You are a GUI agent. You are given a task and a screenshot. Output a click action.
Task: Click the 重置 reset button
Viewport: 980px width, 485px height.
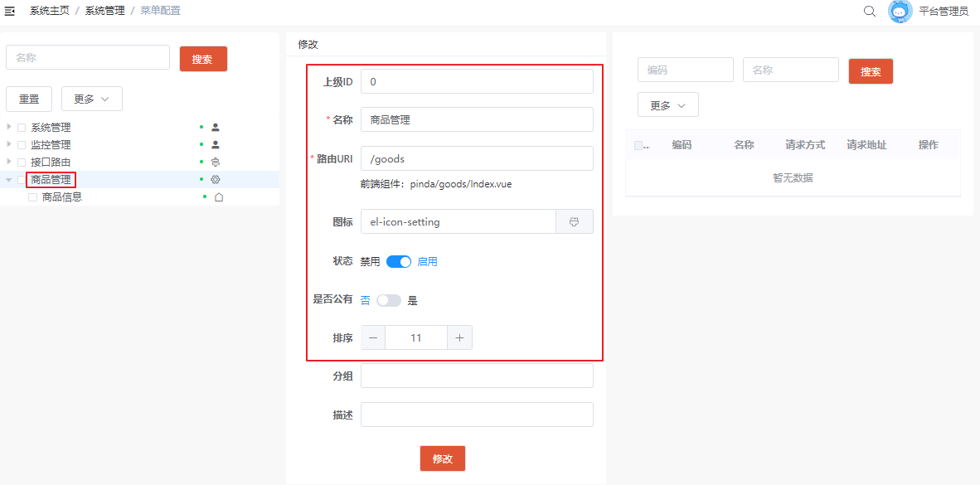(29, 99)
